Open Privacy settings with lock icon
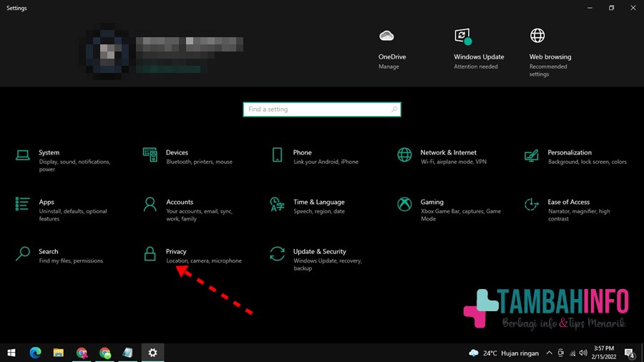The image size is (644, 362). [193, 255]
